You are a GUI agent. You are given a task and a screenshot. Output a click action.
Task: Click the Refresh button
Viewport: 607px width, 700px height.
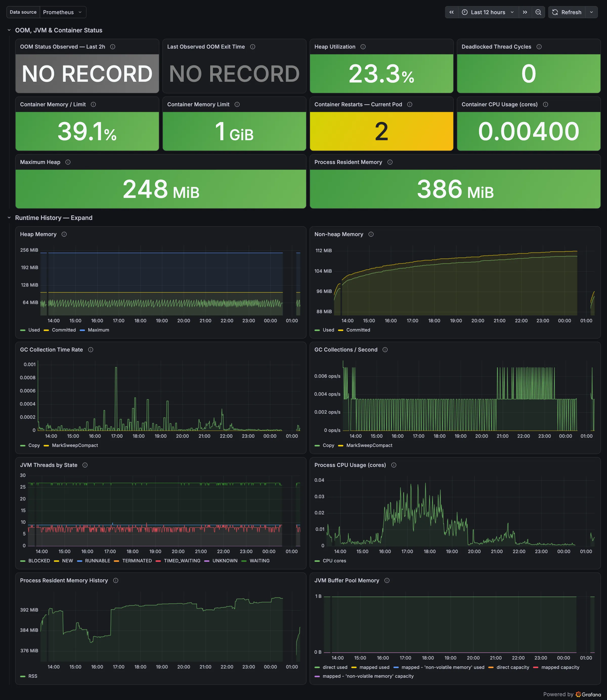[567, 12]
